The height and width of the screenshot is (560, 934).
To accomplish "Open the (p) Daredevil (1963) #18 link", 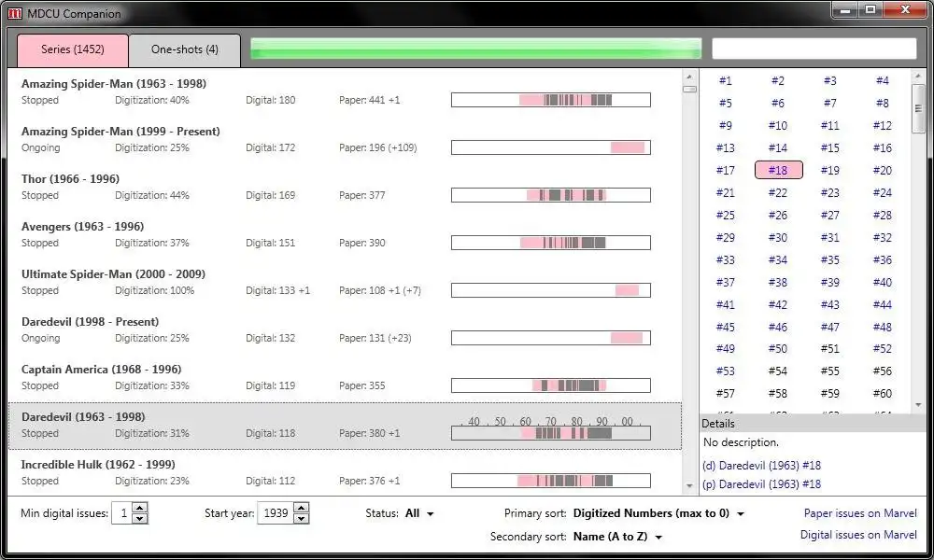I will coord(761,484).
